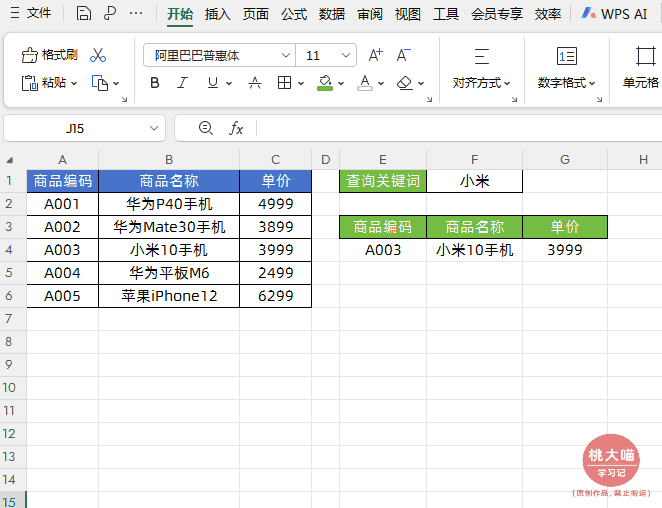Click the select-all corner triangle
Screen dimensions: 662x508
click(x=9, y=160)
